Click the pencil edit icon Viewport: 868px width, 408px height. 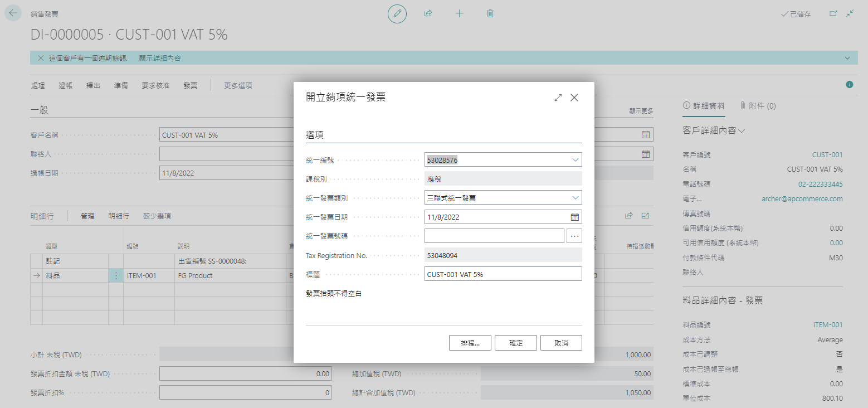point(397,13)
